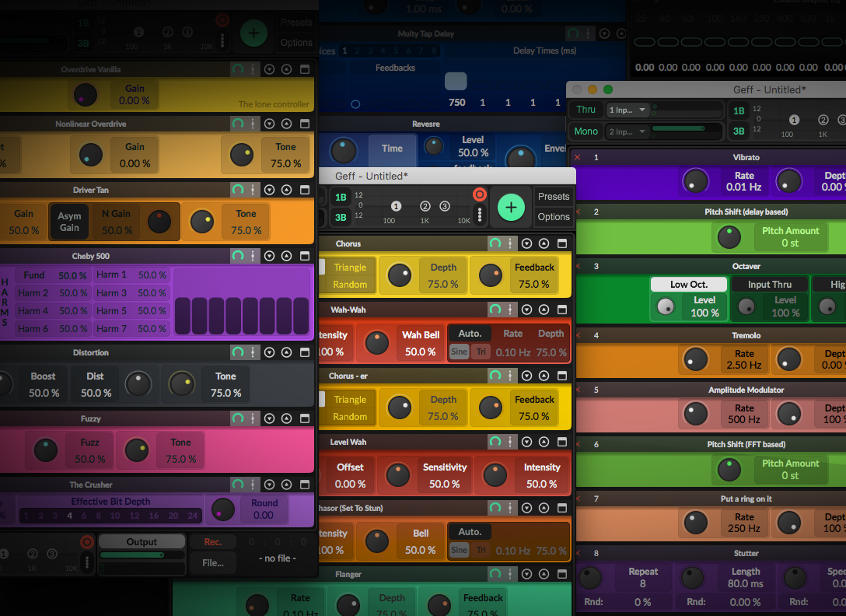846x616 pixels.
Task: Click the Fuzz knob in the Fuzzy effect
Action: click(x=46, y=451)
